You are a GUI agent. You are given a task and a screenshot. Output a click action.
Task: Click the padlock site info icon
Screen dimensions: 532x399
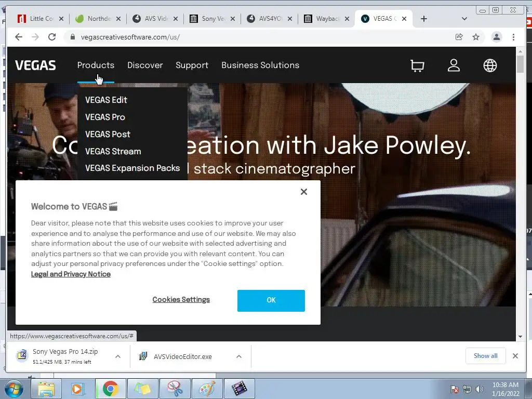click(72, 37)
